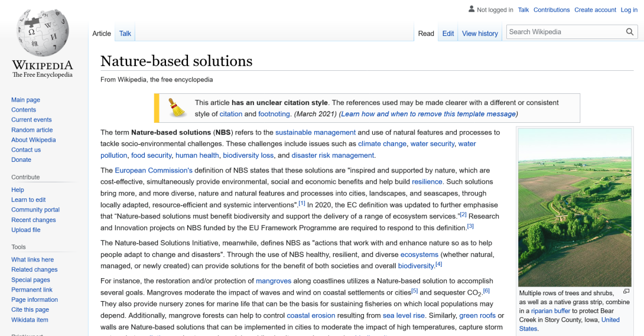Open Contributions link at top
644x336 pixels.
click(552, 10)
